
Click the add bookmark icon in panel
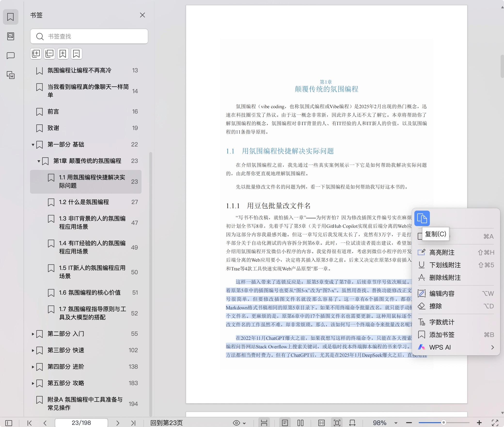pyautogui.click(x=63, y=53)
